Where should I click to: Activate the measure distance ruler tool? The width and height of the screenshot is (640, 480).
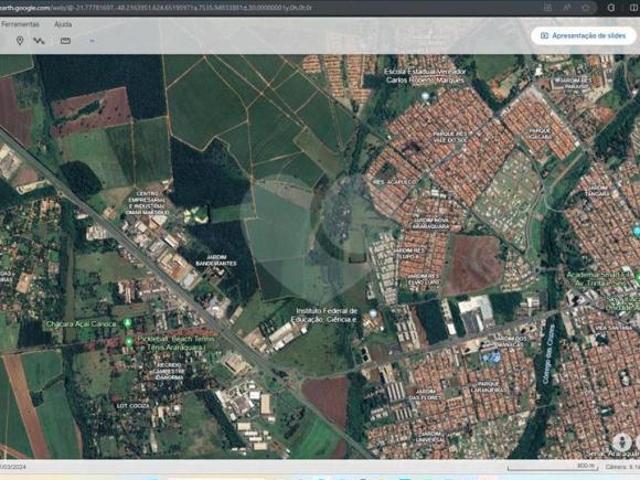point(66,41)
